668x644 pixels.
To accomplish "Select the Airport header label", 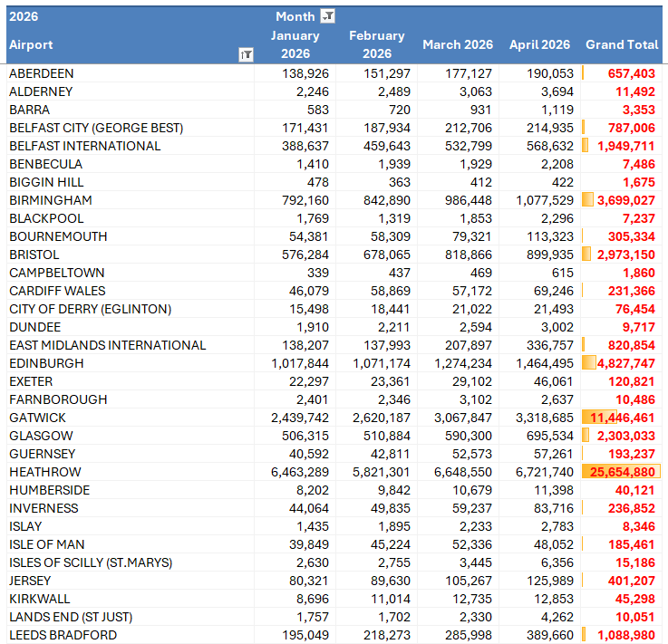I will [x=31, y=44].
